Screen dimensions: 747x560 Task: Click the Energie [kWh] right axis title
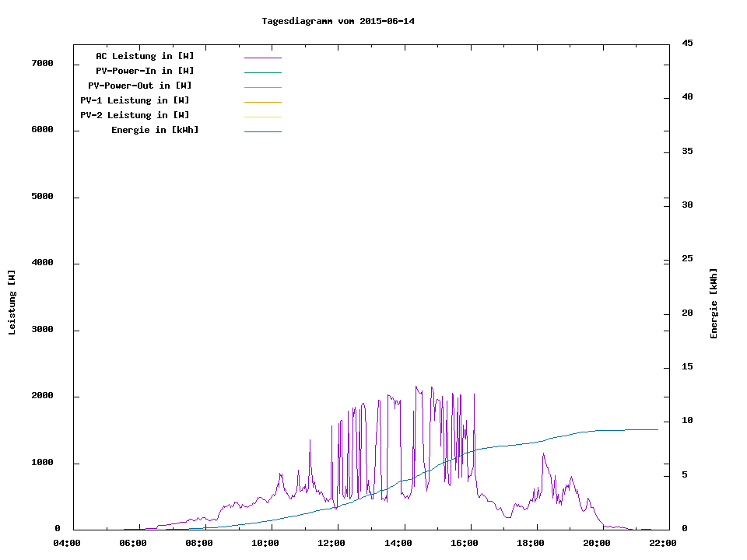714,303
